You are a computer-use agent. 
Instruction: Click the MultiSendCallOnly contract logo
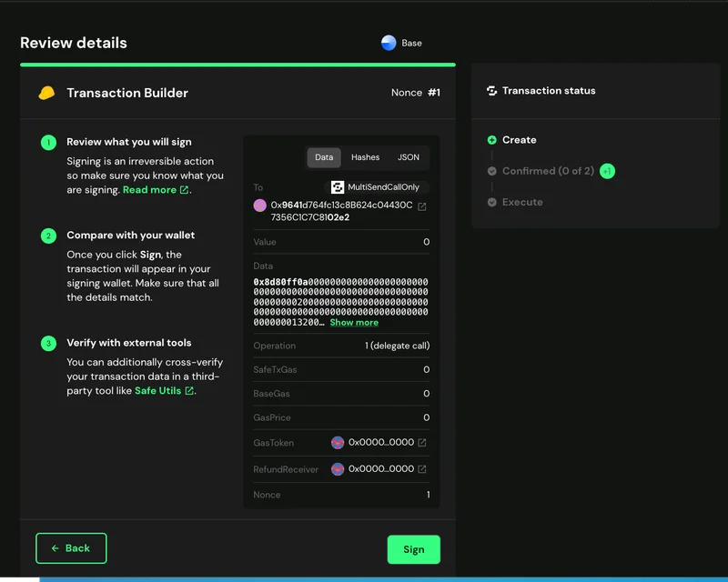point(338,187)
